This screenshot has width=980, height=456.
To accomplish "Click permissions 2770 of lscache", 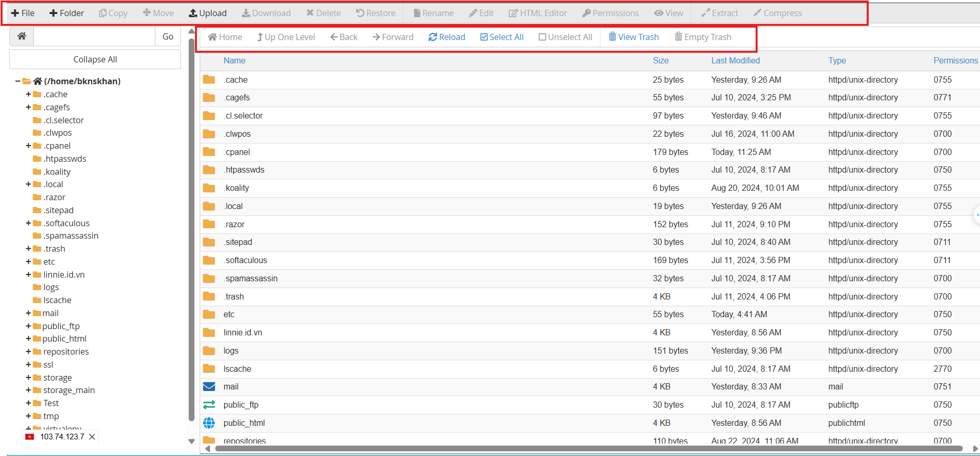I will [x=943, y=369].
